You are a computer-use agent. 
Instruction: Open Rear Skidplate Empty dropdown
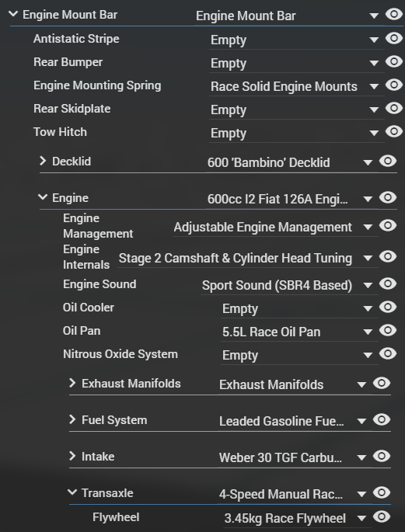click(296, 110)
